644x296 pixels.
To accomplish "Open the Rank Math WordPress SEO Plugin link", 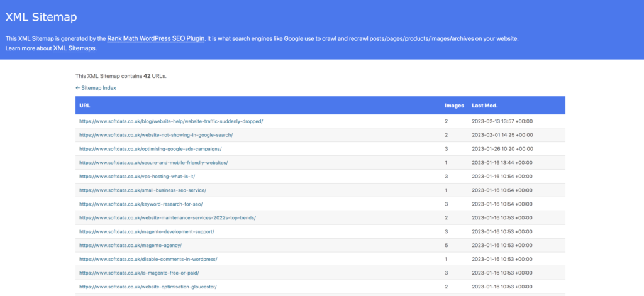I will point(156,38).
